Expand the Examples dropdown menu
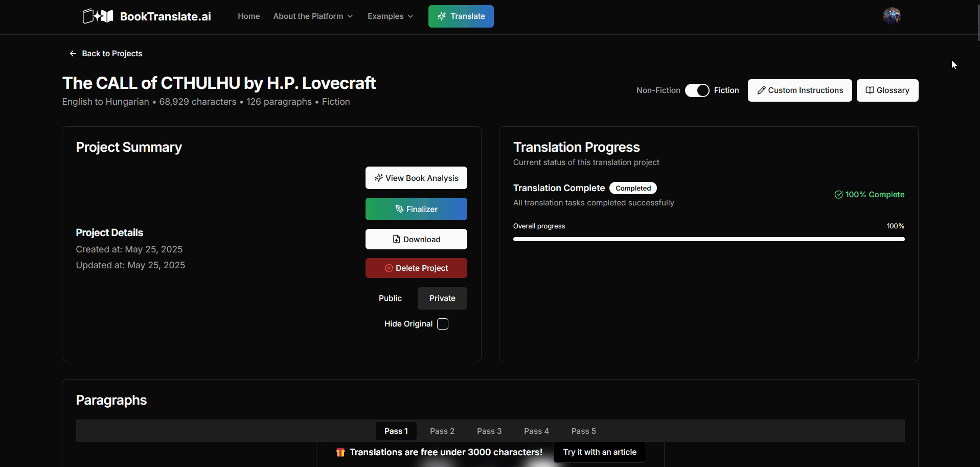This screenshot has height=467, width=980. (390, 16)
